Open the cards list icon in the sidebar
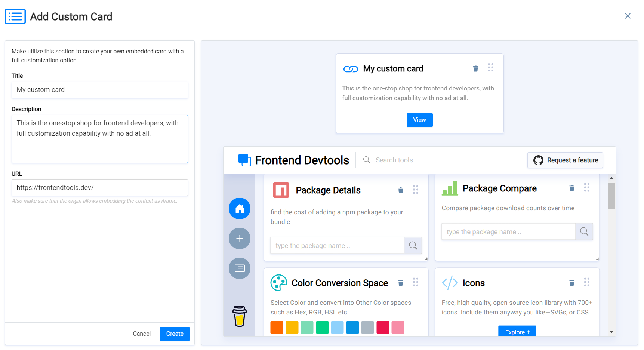Viewport: 644px width, 350px height. (x=240, y=268)
